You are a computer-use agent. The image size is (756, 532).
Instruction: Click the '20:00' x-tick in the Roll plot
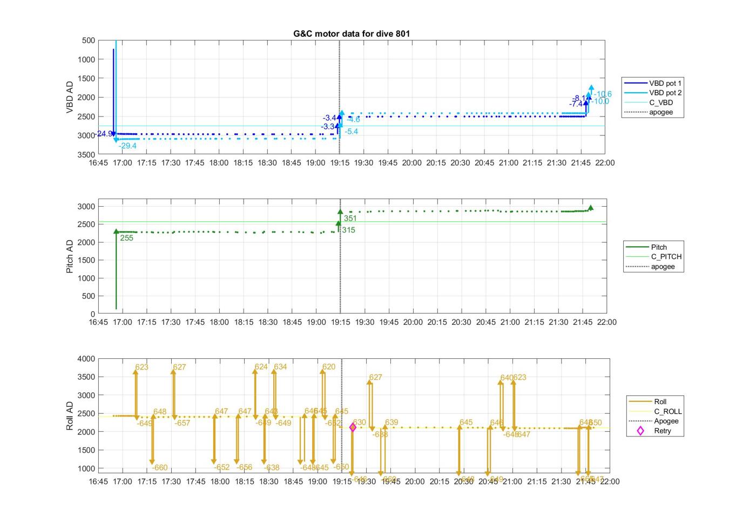point(415,482)
